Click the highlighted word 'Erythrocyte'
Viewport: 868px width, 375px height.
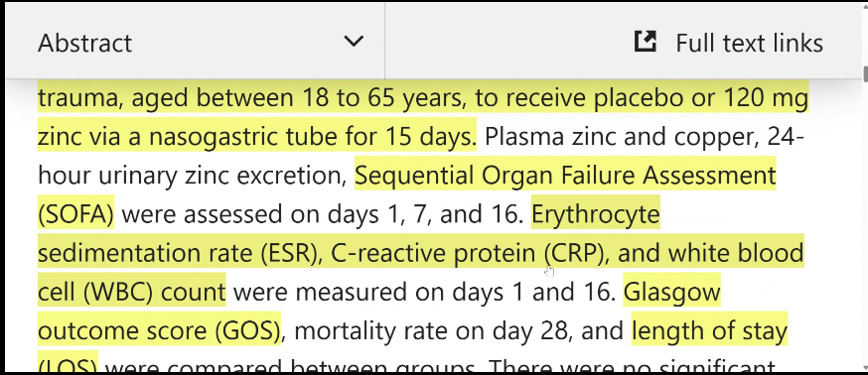(596, 214)
